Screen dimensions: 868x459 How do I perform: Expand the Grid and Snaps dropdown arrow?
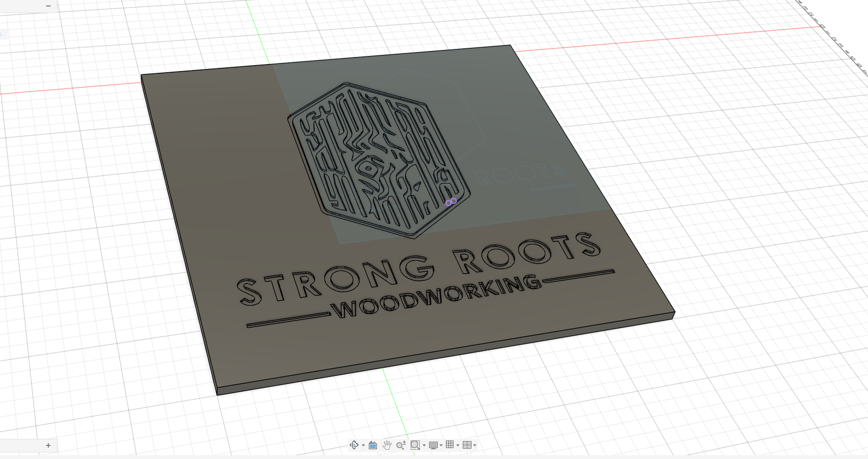point(458,445)
